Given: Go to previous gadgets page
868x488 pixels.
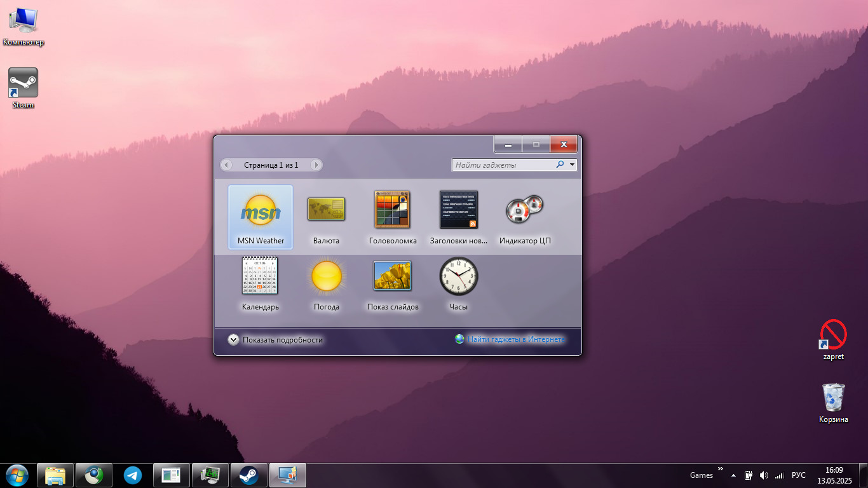Looking at the screenshot, I should tap(227, 165).
